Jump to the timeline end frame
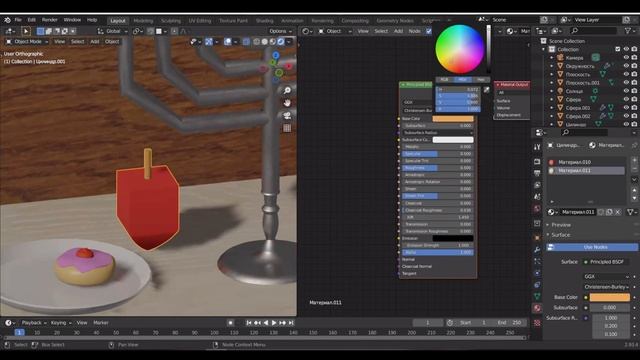The image size is (640, 360). [x=291, y=323]
